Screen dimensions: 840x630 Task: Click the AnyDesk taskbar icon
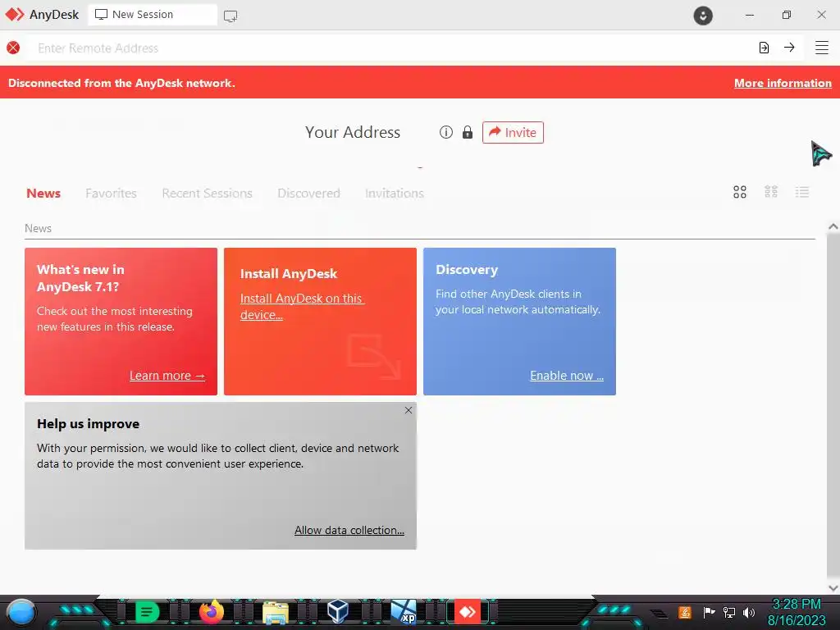pos(467,612)
